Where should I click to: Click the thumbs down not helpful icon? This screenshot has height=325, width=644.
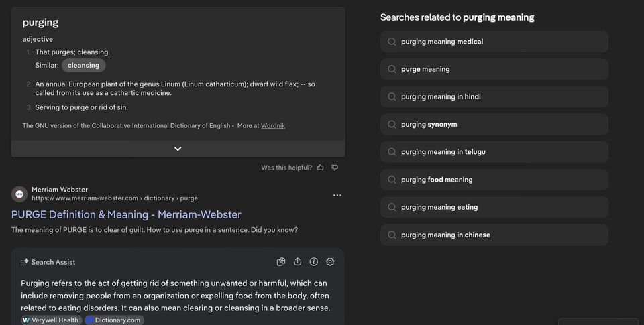(x=335, y=168)
